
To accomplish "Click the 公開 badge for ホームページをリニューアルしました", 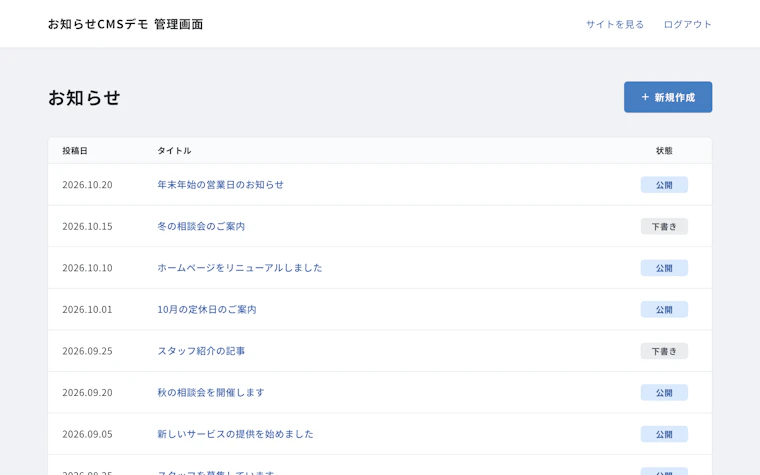I will pyautogui.click(x=664, y=268).
